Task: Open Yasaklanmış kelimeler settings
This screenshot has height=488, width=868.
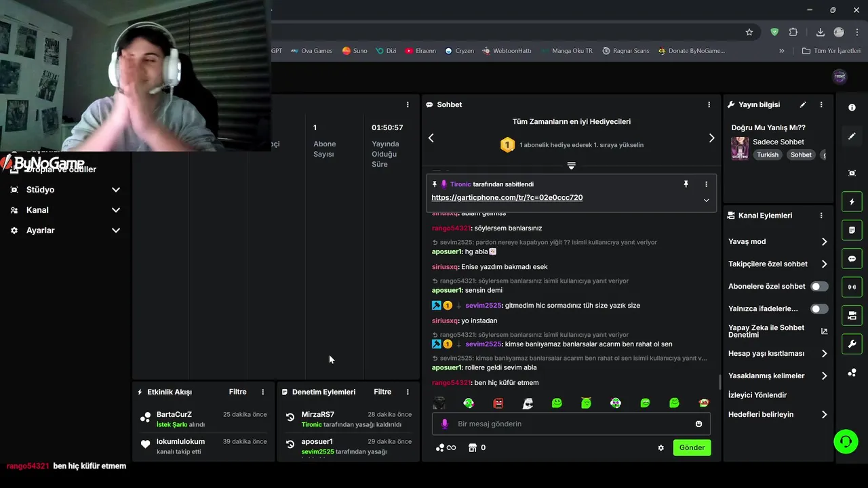Action: 824,375
